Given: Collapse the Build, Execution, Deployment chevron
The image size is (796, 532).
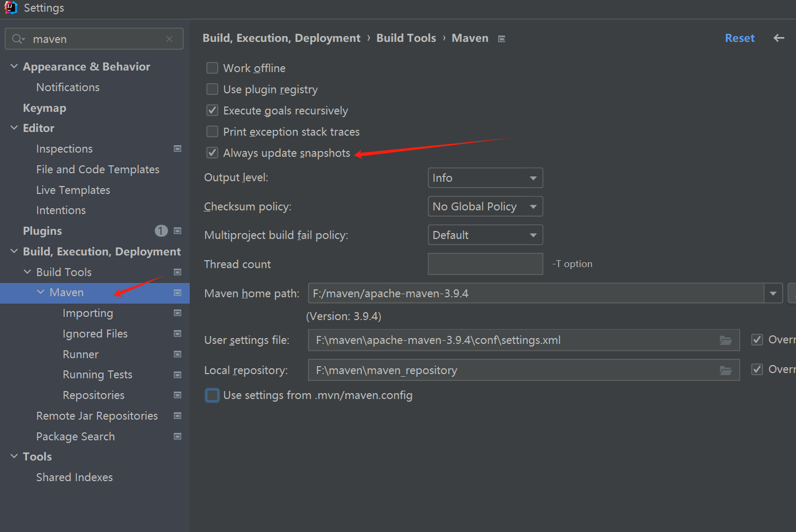Looking at the screenshot, I should 14,251.
